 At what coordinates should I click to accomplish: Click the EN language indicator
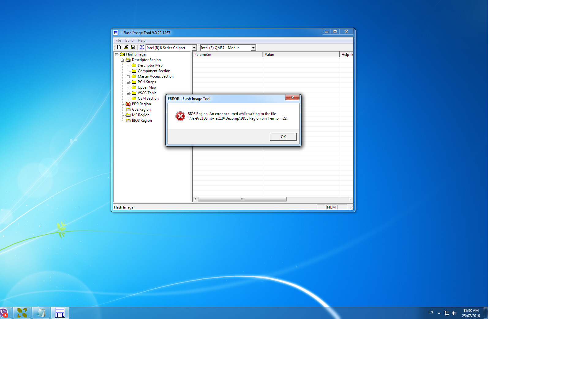[x=431, y=312]
